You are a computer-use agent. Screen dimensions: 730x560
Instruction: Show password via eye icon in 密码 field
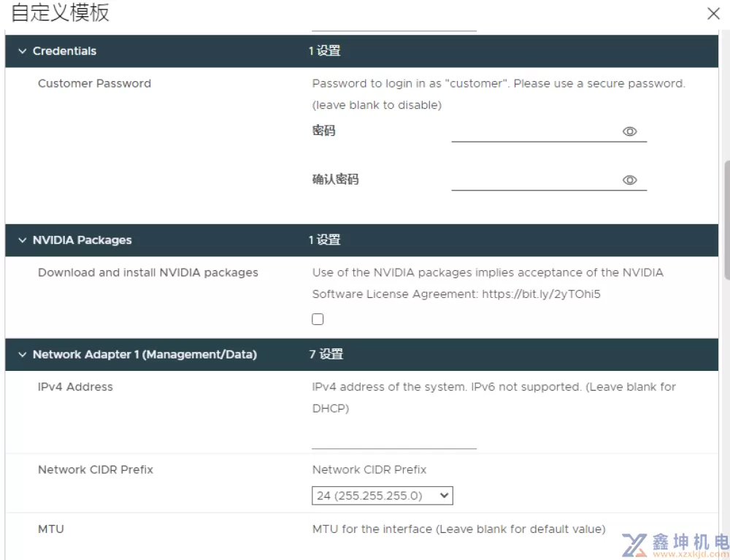pyautogui.click(x=629, y=131)
